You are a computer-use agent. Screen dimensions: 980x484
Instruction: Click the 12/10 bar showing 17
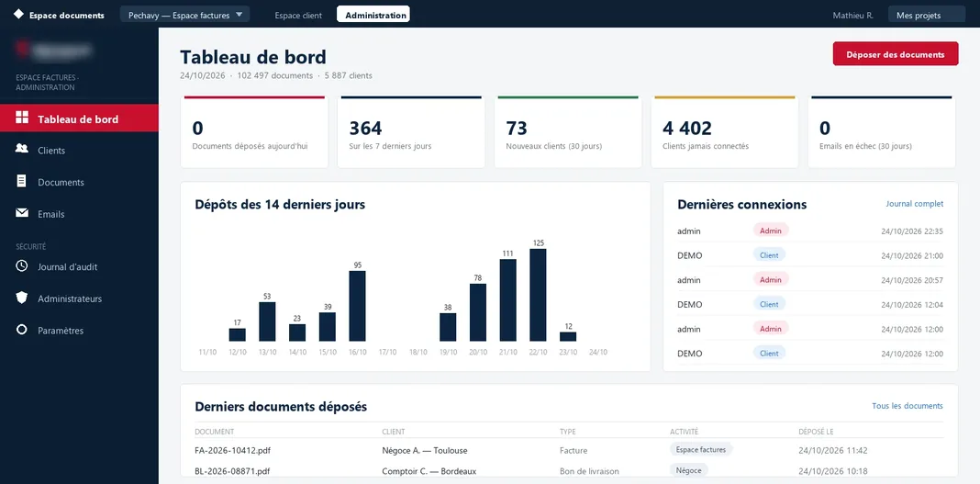coord(238,334)
